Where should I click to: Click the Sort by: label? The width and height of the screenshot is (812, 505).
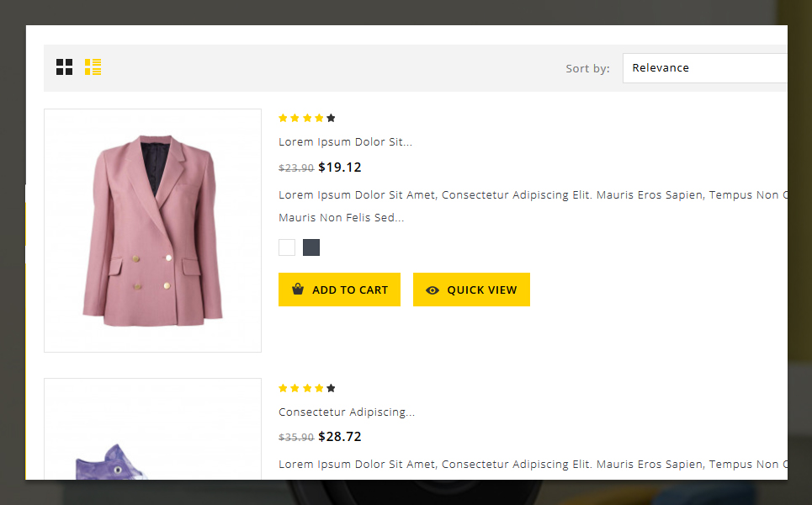point(588,68)
